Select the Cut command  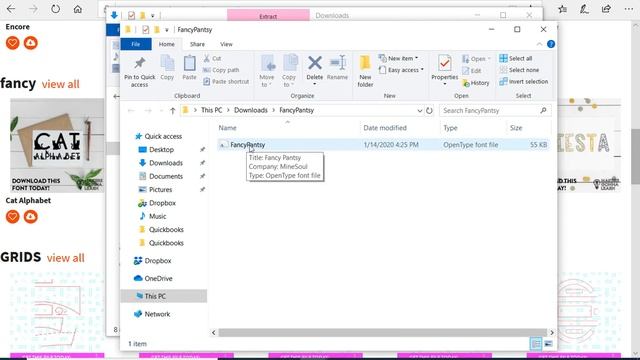tap(212, 58)
